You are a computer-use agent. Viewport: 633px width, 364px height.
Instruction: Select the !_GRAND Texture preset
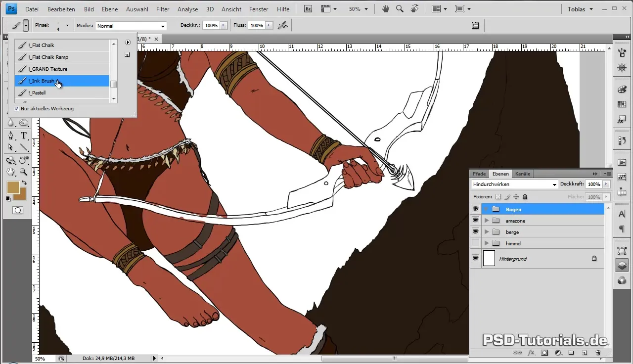[62, 69]
